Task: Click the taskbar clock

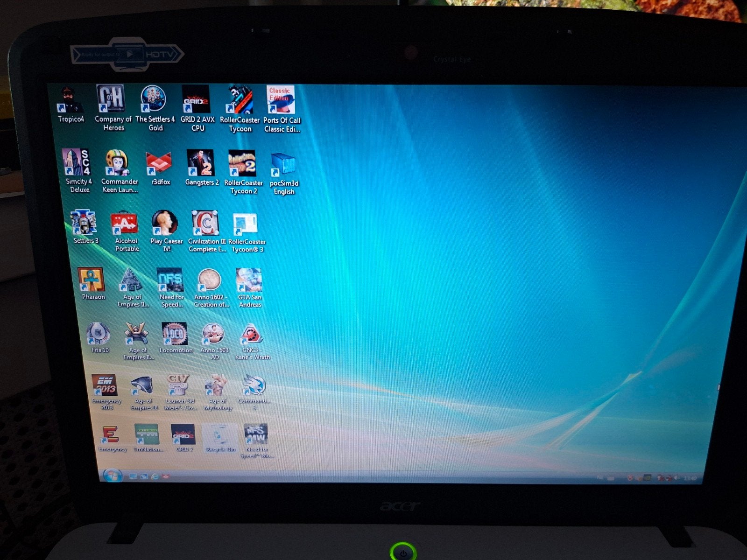Action: point(690,478)
